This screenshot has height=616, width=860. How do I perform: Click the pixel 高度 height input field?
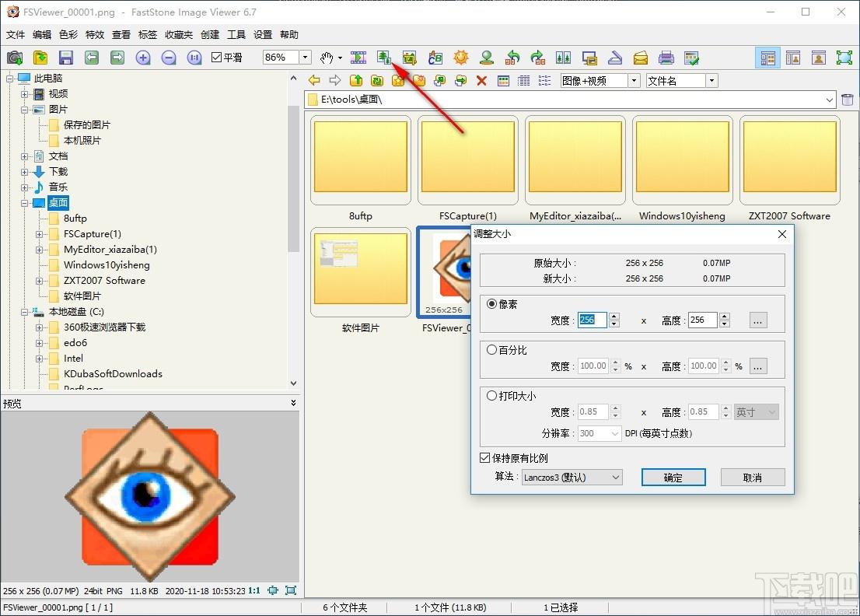pos(703,320)
